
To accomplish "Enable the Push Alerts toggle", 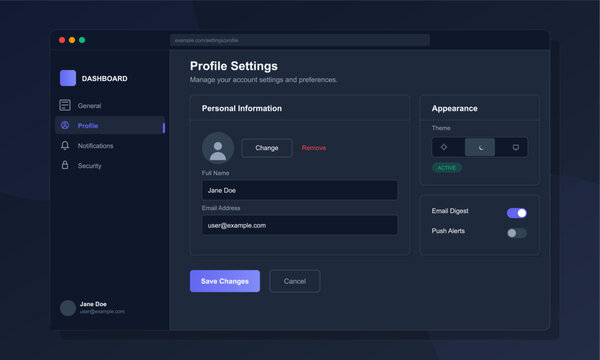I will point(517,233).
